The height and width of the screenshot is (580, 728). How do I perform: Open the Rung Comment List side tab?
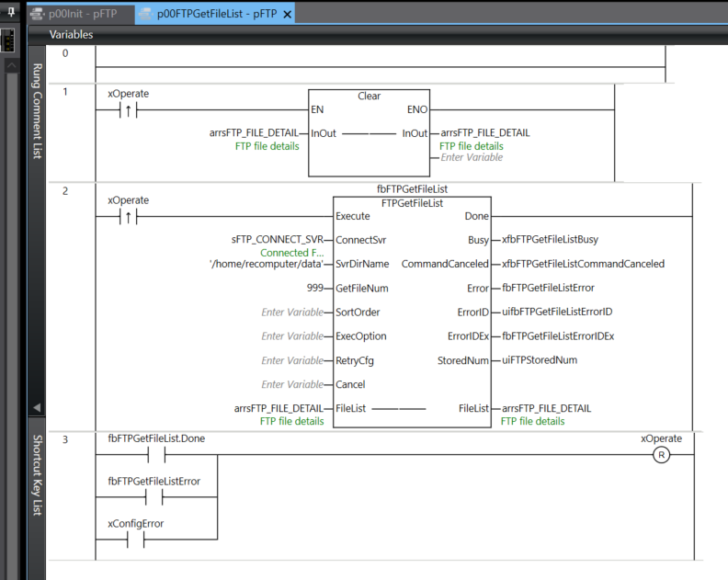pyautogui.click(x=37, y=112)
